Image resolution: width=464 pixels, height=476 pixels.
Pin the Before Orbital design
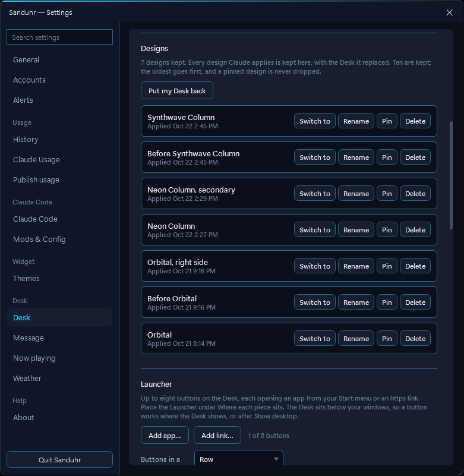click(387, 302)
